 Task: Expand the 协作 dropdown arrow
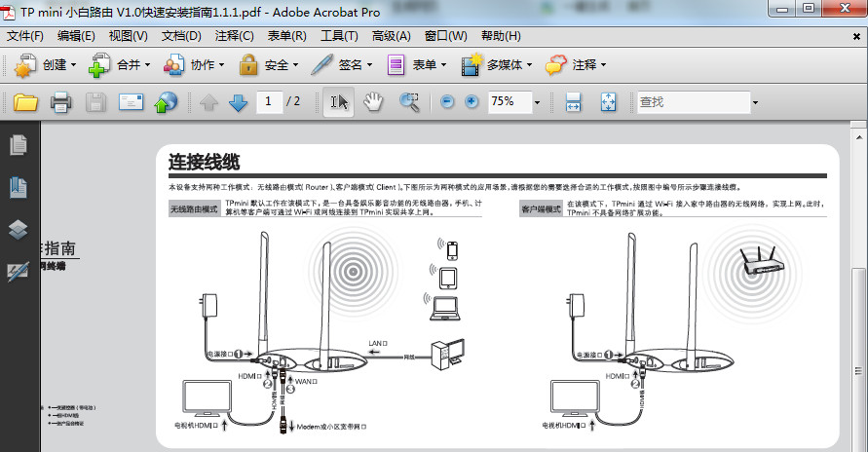coord(222,65)
